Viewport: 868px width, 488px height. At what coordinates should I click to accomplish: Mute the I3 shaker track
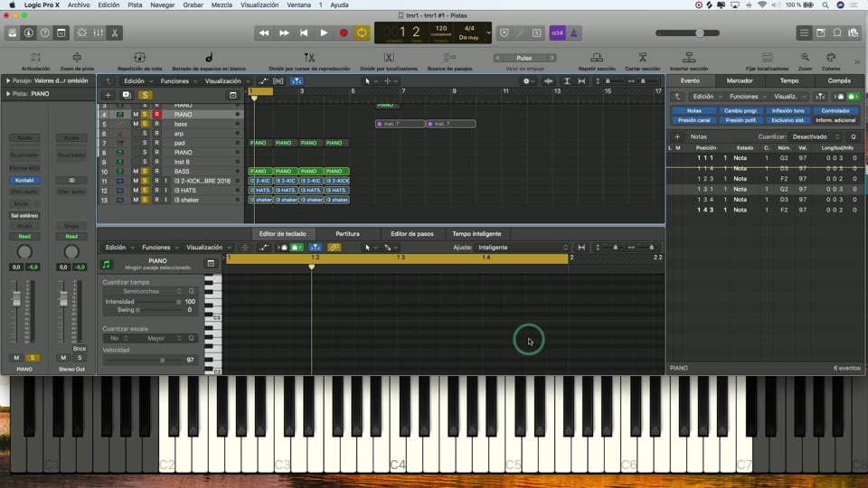[136, 200]
